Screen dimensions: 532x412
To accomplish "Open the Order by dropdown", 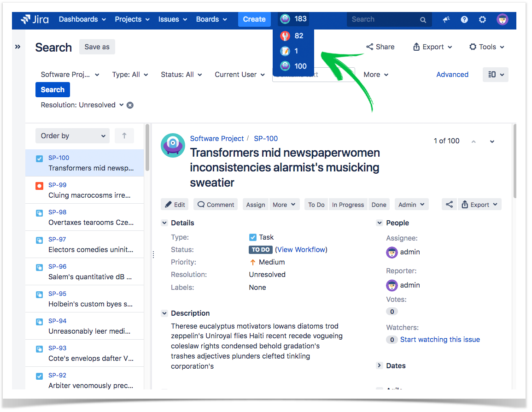I will point(72,135).
